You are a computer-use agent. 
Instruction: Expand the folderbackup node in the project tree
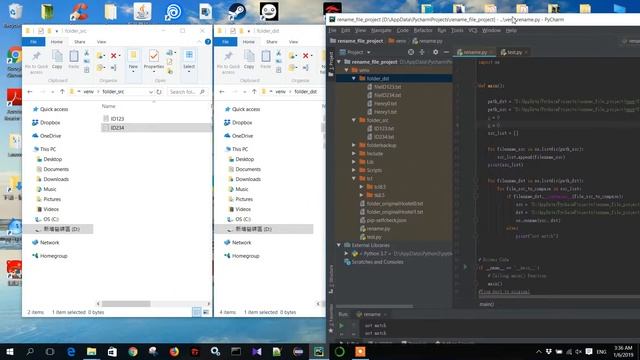pos(354,145)
